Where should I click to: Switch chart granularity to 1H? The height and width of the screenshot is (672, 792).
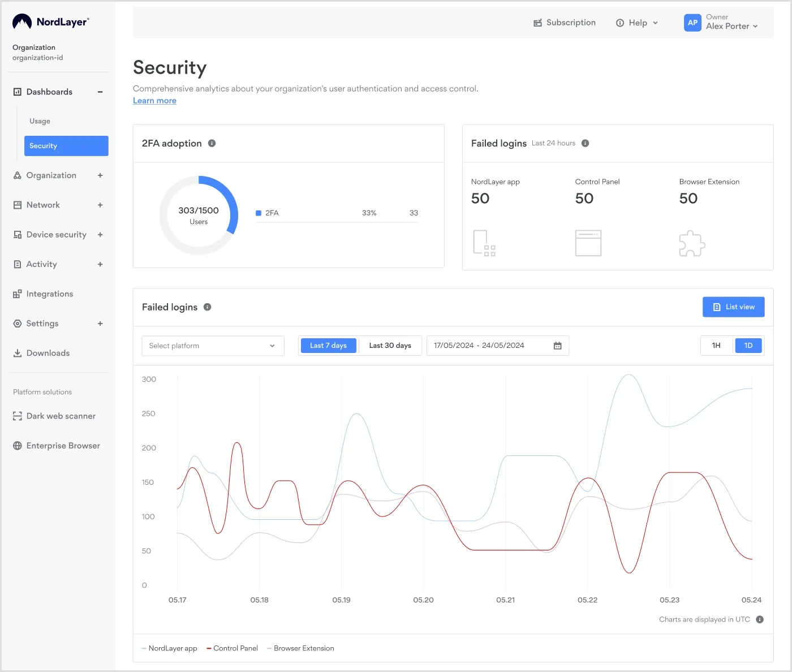(716, 346)
